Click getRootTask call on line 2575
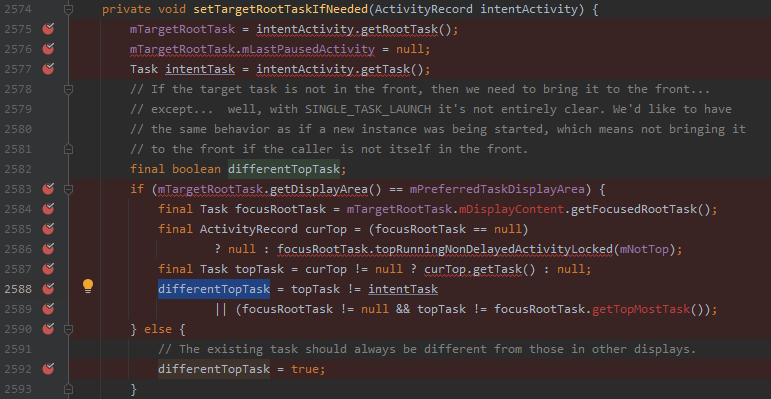 (x=399, y=30)
